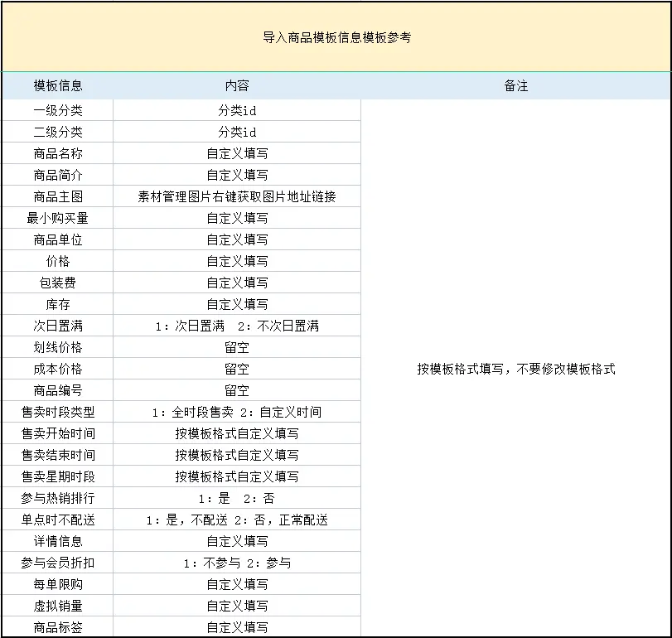
Task: Select the 详情信息 cell
Action: coord(58,541)
